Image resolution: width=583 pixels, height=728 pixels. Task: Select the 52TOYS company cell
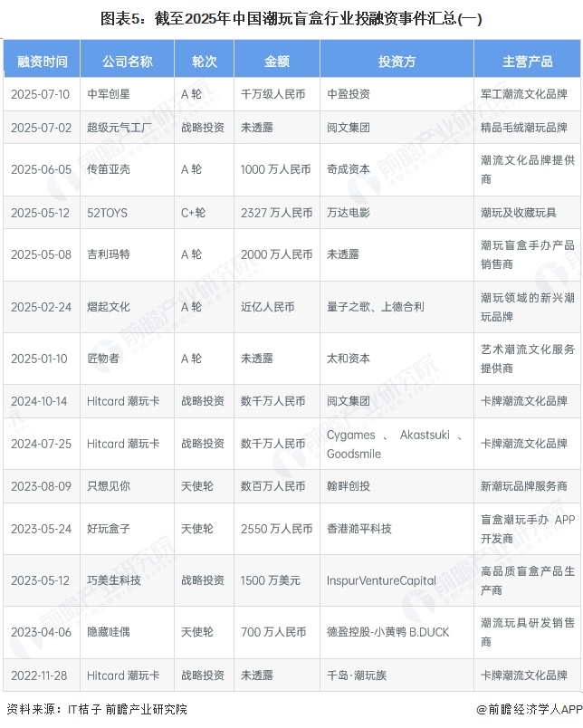tap(107, 213)
